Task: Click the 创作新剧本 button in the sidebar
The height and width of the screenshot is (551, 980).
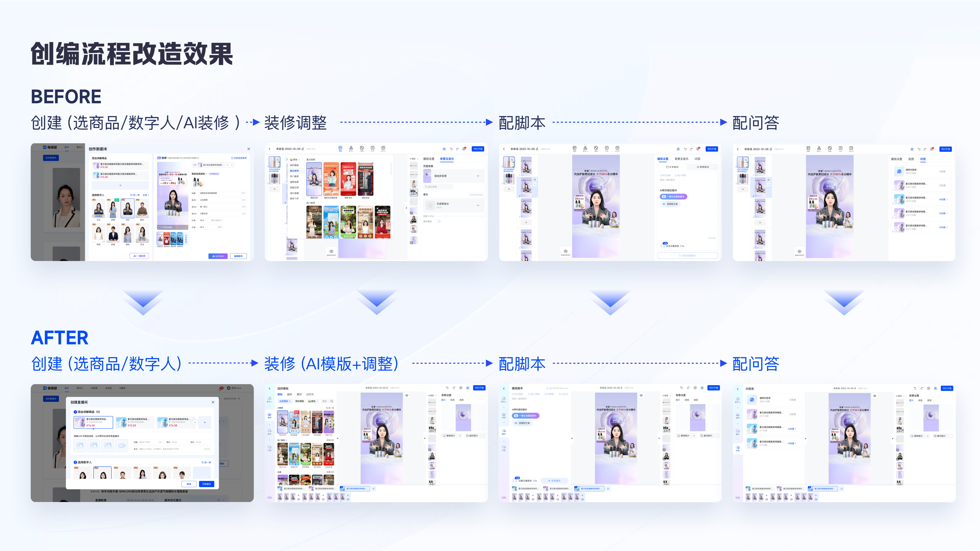Action: click(51, 158)
